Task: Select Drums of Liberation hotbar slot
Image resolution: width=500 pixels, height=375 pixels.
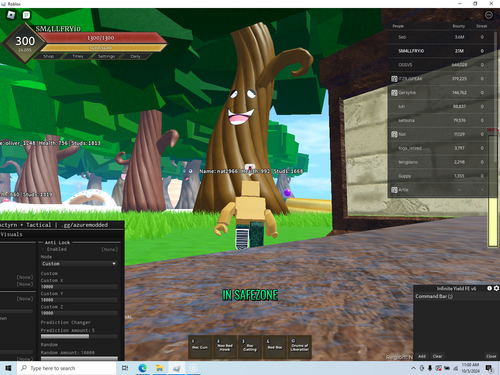Action: (300, 347)
